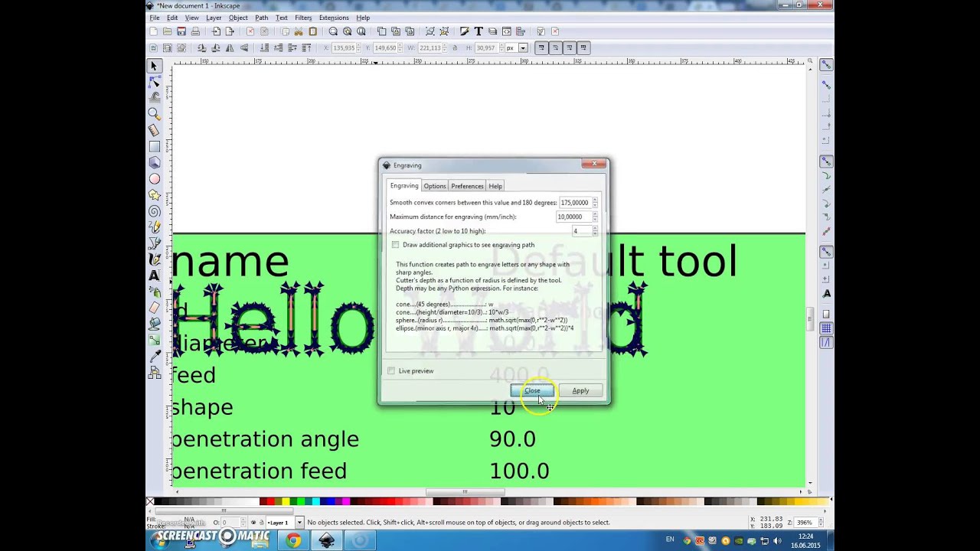This screenshot has height=551, width=980.
Task: Select the Star/Polygon tool
Action: pyautogui.click(x=154, y=194)
